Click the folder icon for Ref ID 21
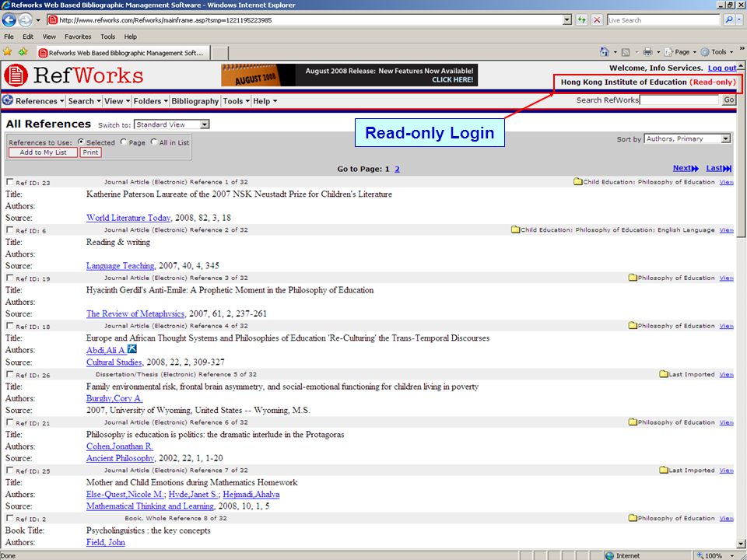Image resolution: width=747 pixels, height=560 pixels. click(633, 422)
